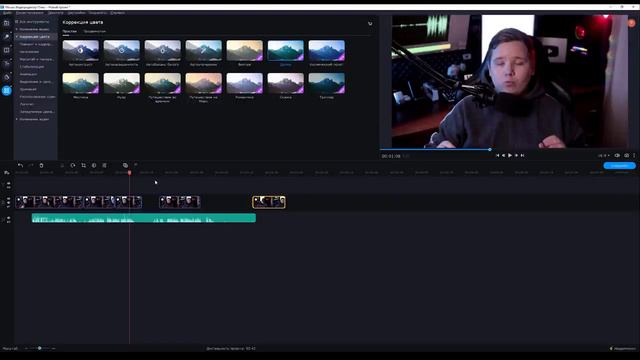The image size is (640, 360).
Task: Click the red playhead on the timeline ruler
Action: [x=129, y=173]
